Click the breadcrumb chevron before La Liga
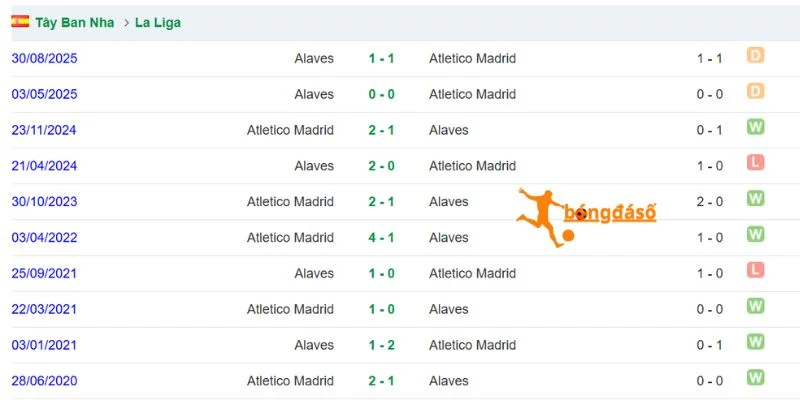 [x=126, y=23]
